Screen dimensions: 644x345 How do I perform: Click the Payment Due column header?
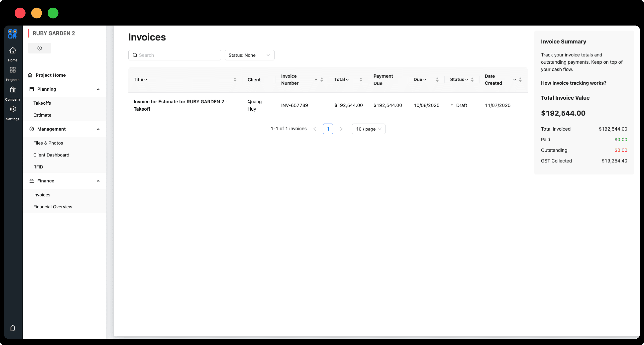[383, 80]
